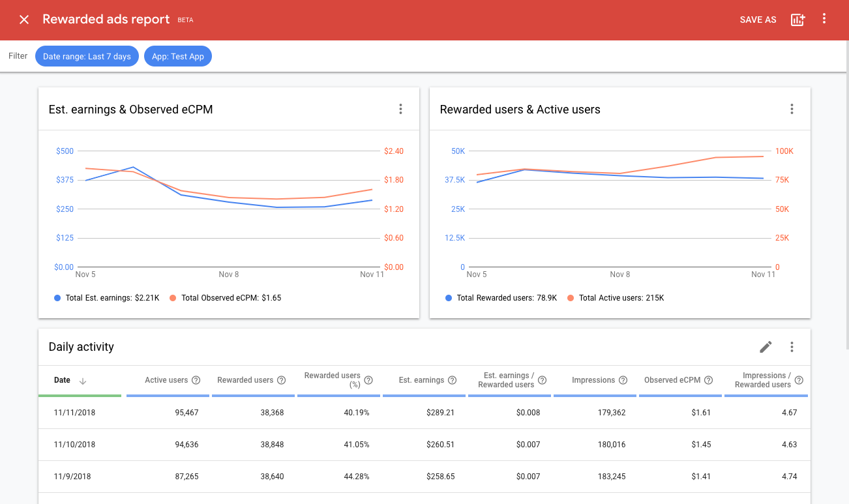The height and width of the screenshot is (504, 849).
Task: Toggle Total Est. earnings legend series
Action: tap(107, 298)
